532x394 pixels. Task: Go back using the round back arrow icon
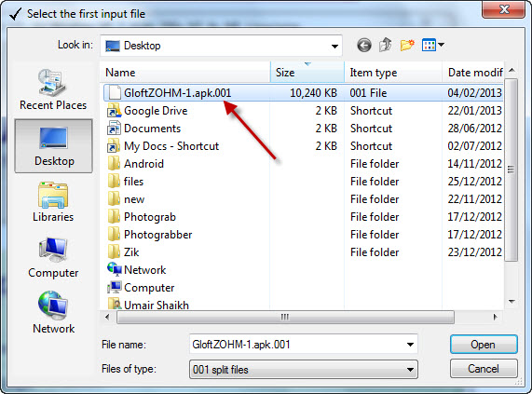coord(364,45)
